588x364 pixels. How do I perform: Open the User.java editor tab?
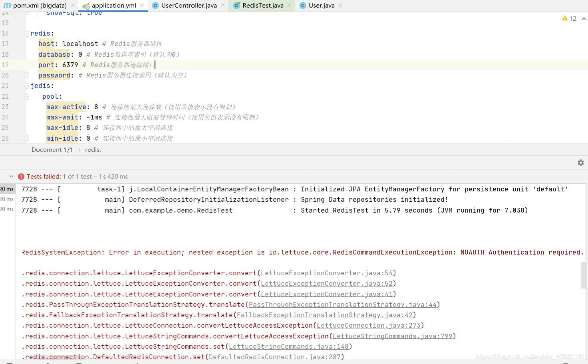pyautogui.click(x=322, y=6)
